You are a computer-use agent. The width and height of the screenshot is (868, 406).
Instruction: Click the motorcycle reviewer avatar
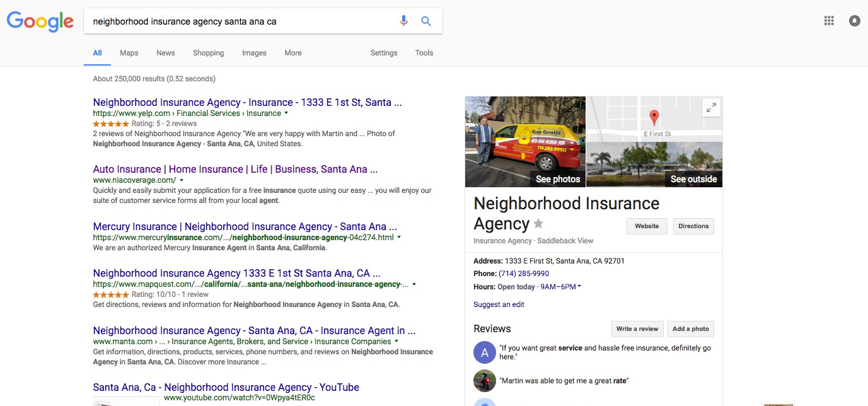coord(485,381)
